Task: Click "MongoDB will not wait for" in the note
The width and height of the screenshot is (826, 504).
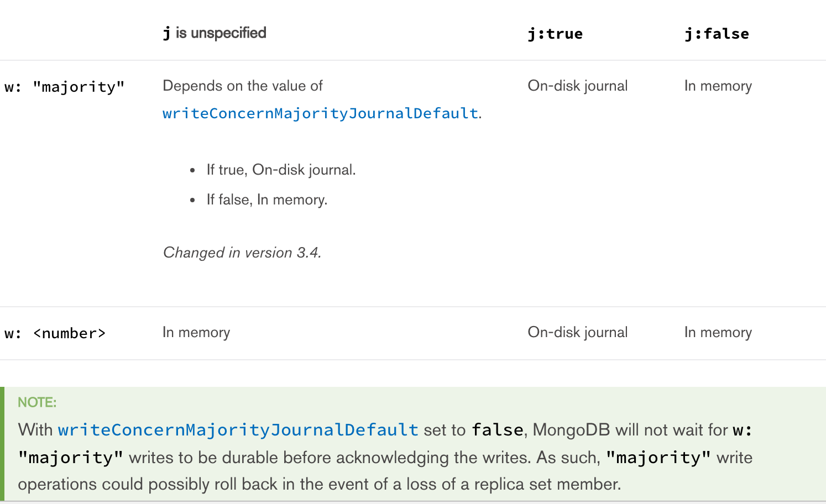Action: pyautogui.click(x=630, y=430)
